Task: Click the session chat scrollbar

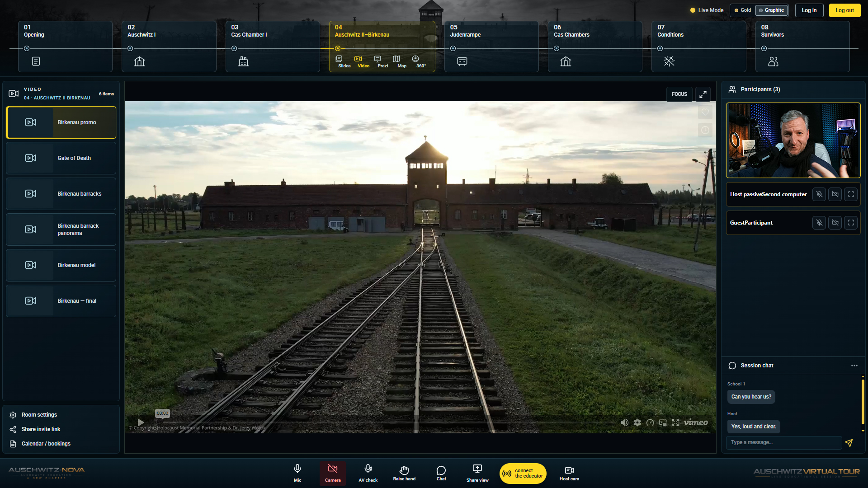Action: point(863,402)
